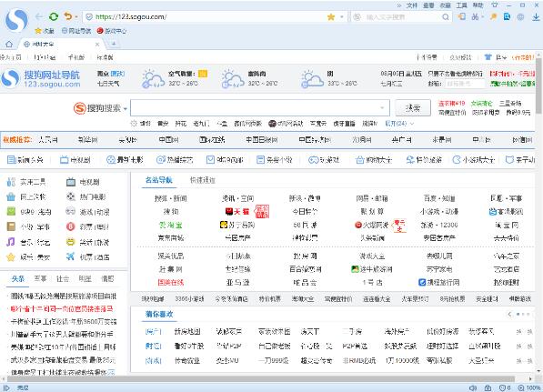This screenshot has width=543, height=392.
Task: Click the 搜索 search button
Action: click(413, 108)
